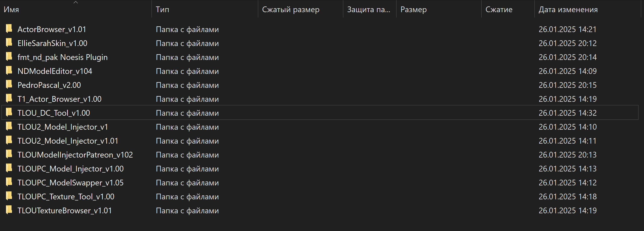Click the T1_Actor_Browser_v1.00 folder icon
Screen dimensions: 644x231
point(9,99)
